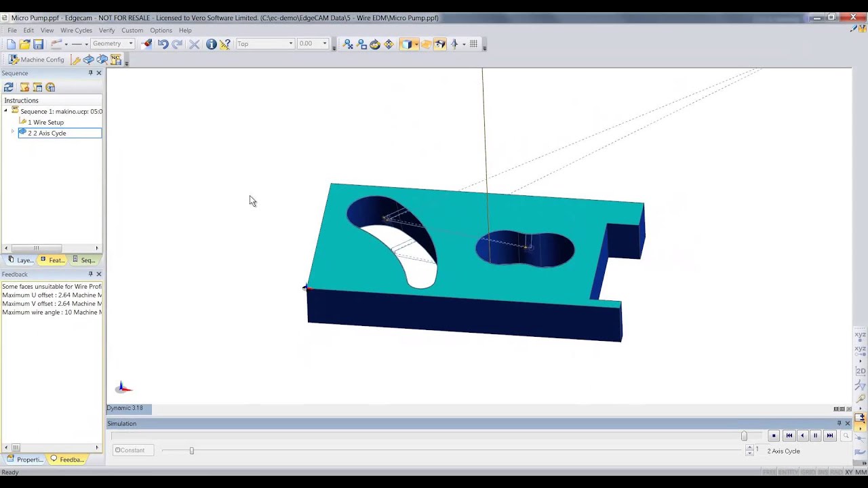Click the first blue machining cycle icon

(x=88, y=60)
